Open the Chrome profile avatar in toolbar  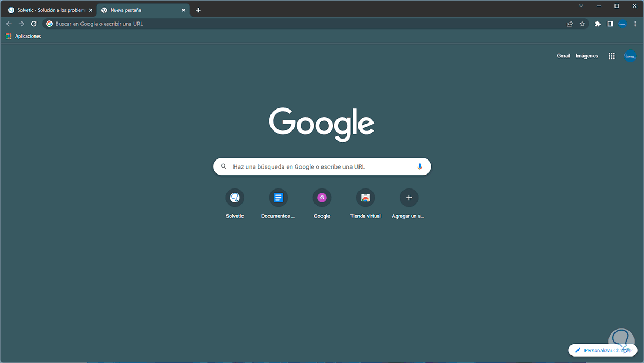click(x=623, y=24)
